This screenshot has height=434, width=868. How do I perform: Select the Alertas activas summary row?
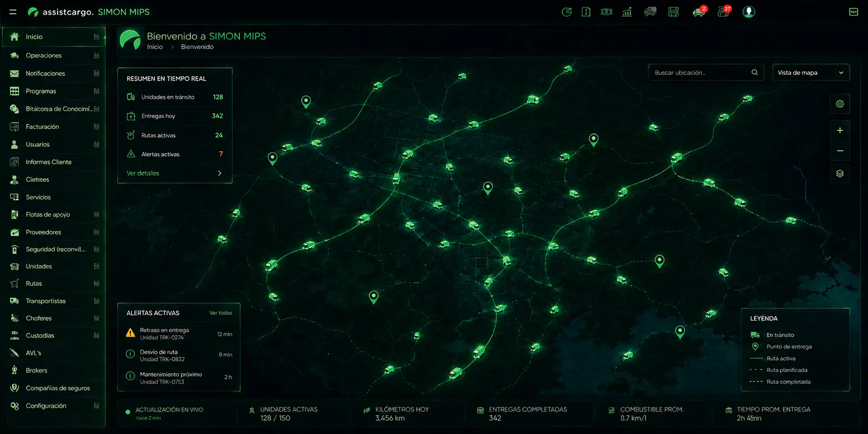click(175, 154)
